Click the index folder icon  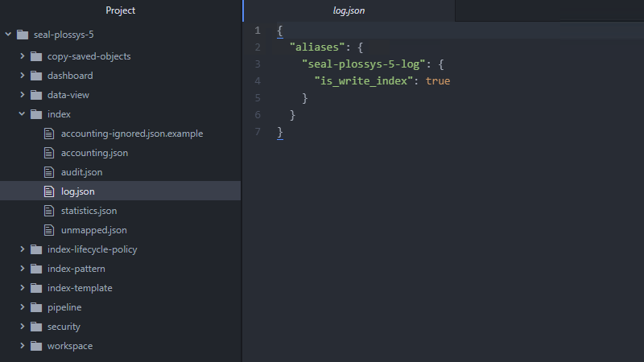pyautogui.click(x=36, y=114)
